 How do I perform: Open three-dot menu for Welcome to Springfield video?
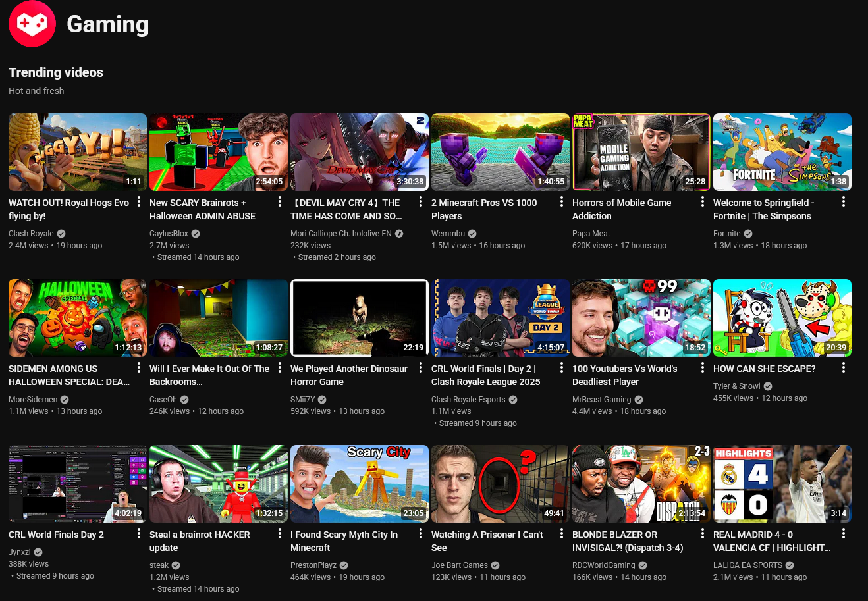pyautogui.click(x=844, y=202)
